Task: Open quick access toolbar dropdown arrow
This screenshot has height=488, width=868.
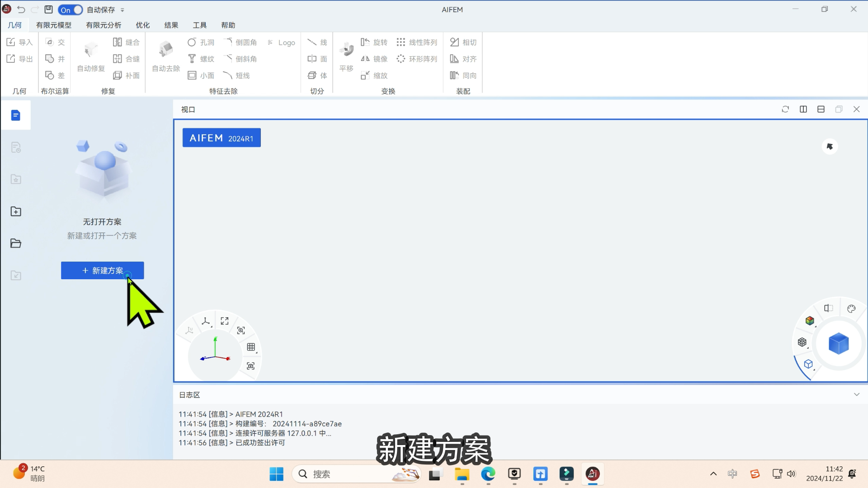Action: pyautogui.click(x=123, y=10)
